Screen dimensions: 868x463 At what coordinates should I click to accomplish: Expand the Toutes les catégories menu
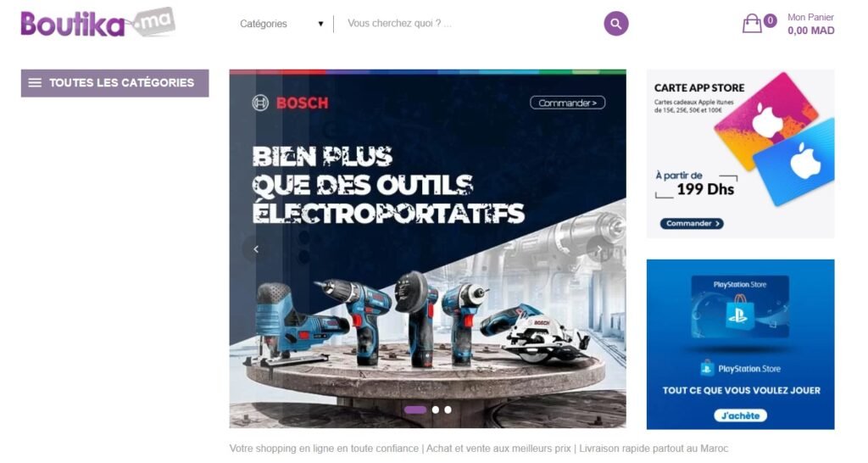point(115,83)
